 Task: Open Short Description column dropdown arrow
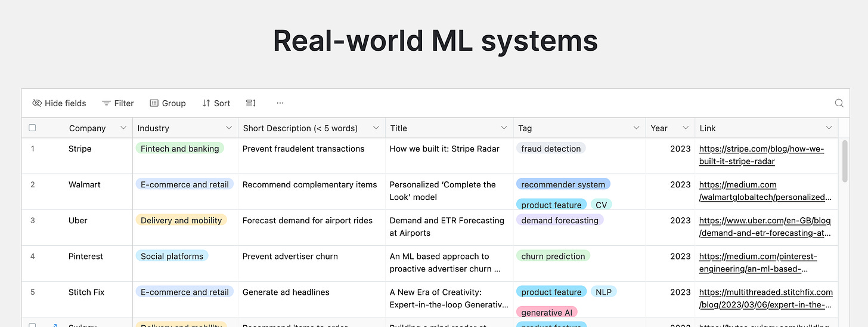coord(376,128)
